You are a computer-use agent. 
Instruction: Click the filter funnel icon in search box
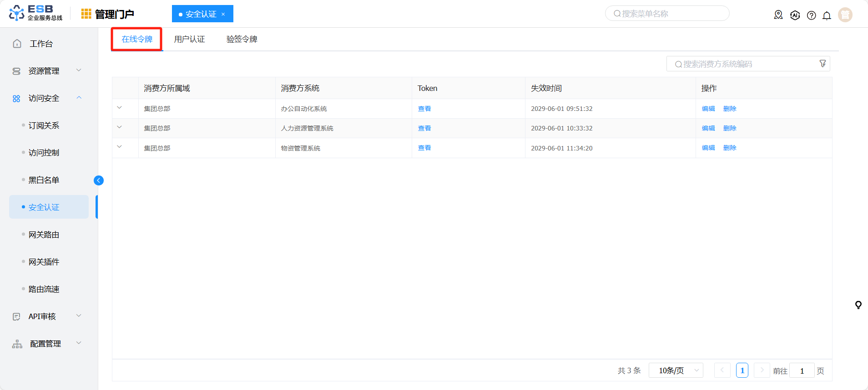tap(823, 64)
